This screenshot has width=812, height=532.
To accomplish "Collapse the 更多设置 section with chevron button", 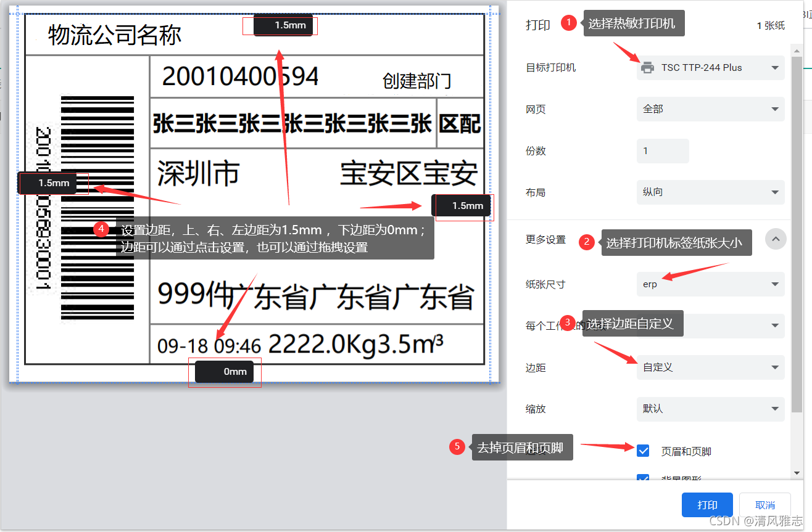I will [776, 239].
